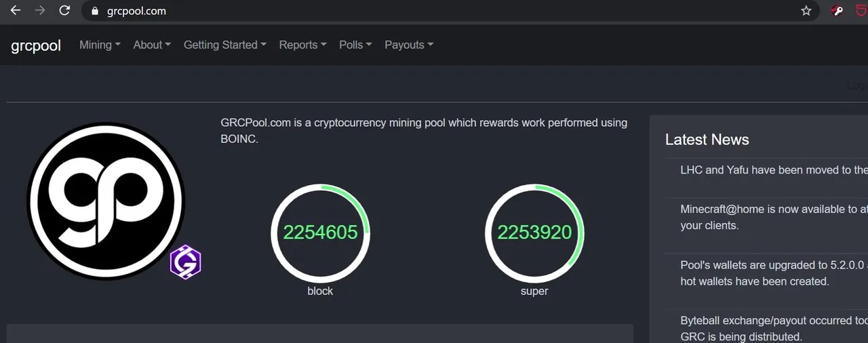
Task: Bookmark this page with star icon
Action: 806,11
